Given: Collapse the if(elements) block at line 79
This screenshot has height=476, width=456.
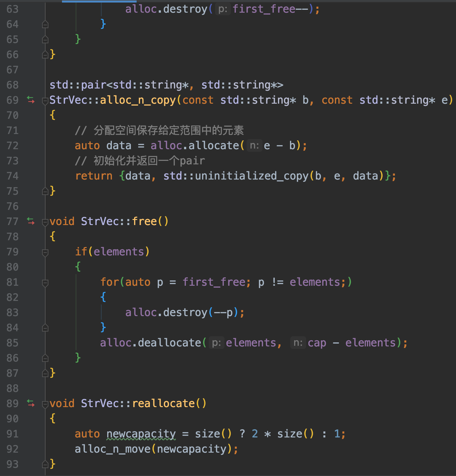Looking at the screenshot, I should (45, 253).
